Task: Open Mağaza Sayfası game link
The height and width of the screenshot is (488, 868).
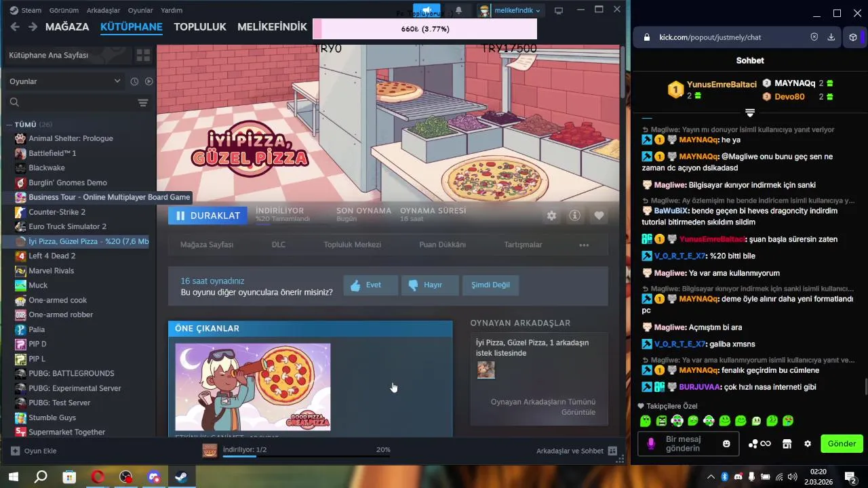Action: coord(207,245)
